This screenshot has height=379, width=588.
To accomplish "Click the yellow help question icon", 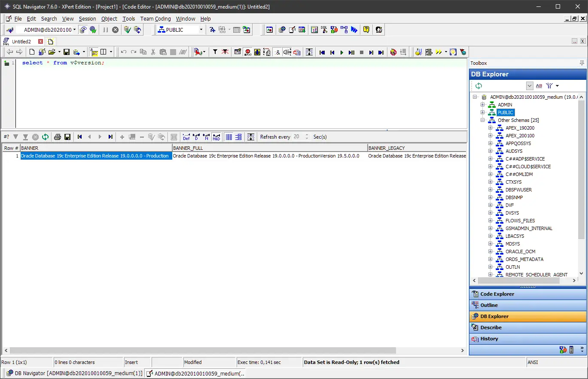I will point(366,30).
